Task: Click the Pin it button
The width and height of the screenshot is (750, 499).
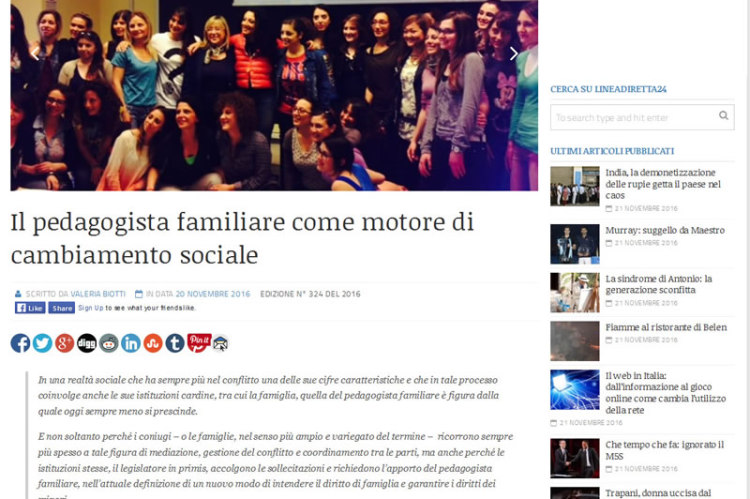Action: [x=199, y=343]
